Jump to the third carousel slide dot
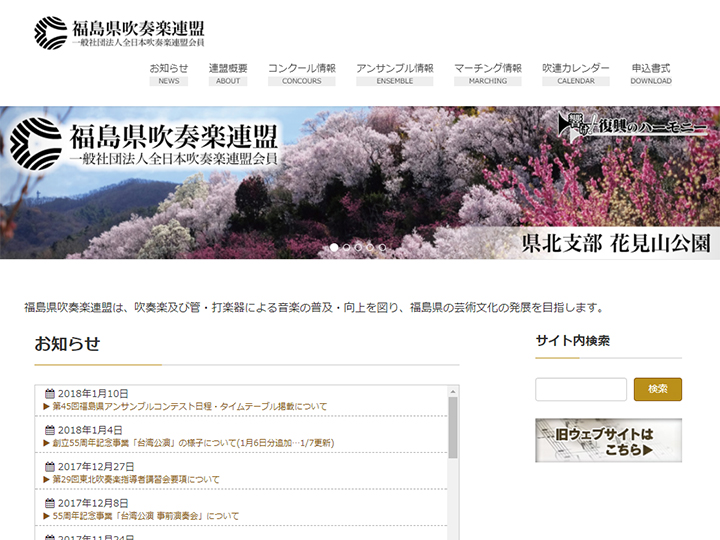Viewport: 720px width, 540px height. (358, 247)
